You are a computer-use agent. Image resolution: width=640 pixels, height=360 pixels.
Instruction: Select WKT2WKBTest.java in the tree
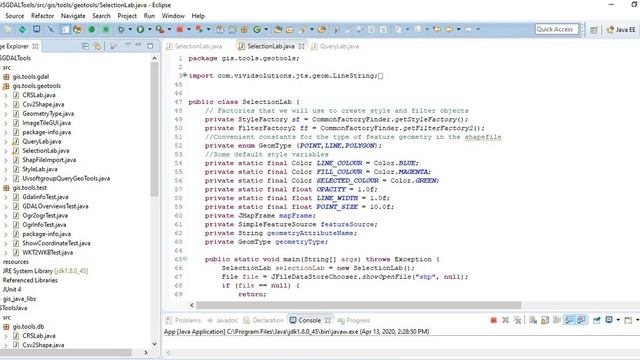(x=47, y=253)
